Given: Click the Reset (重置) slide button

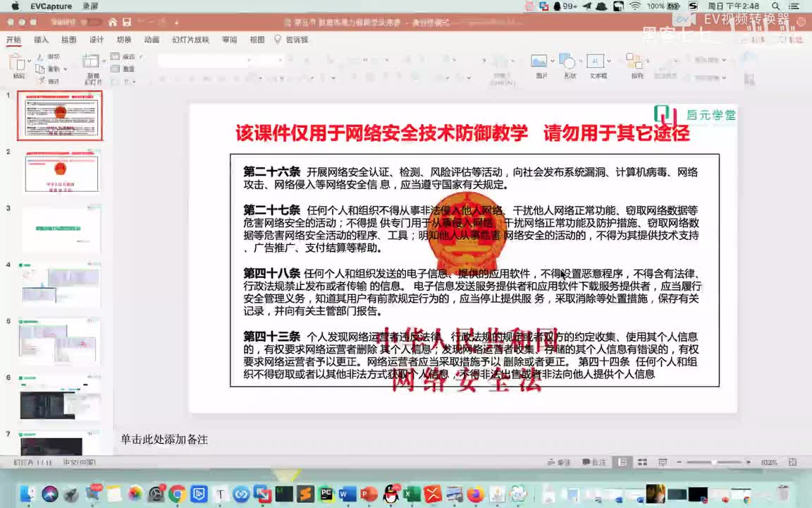Looking at the screenshot, I should coord(122,69).
